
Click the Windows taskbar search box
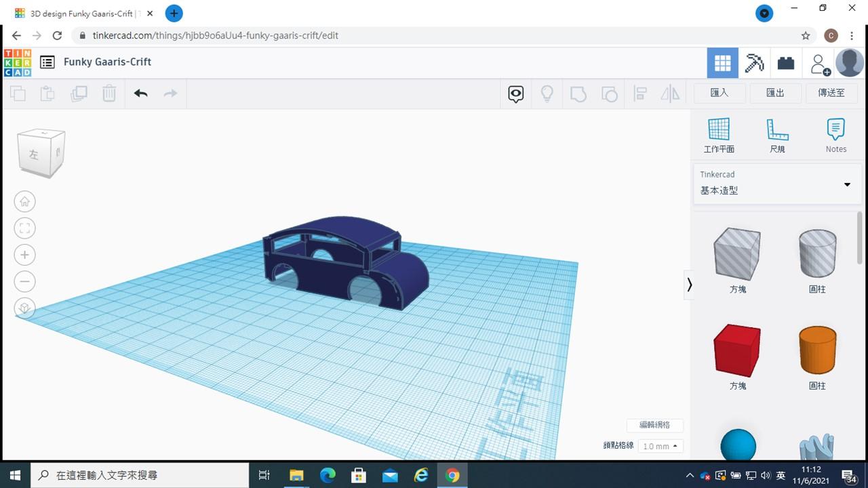coord(140,475)
